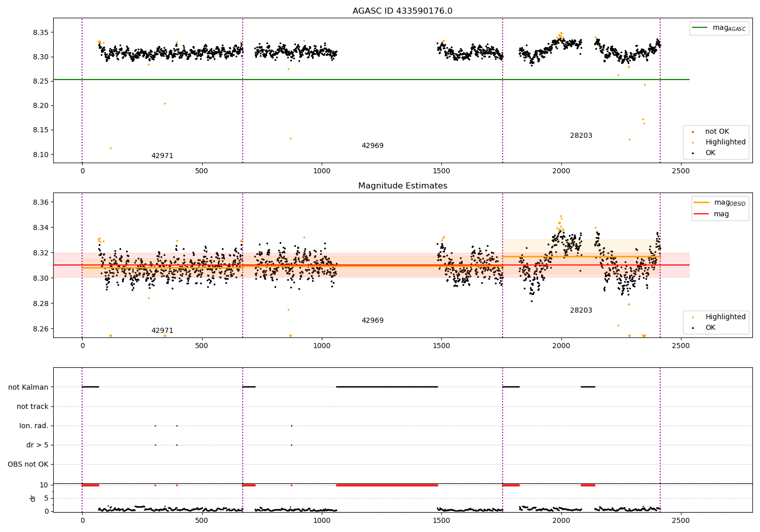
Task: Click x-tick 2000 under the Magnitude Estimates plot
Action: pyautogui.click(x=561, y=346)
